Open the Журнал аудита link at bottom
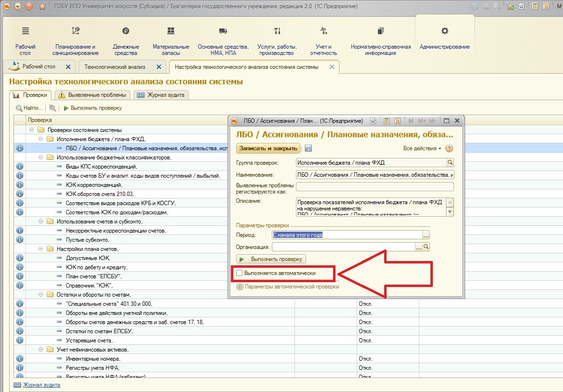563x392 pixels. [x=41, y=385]
